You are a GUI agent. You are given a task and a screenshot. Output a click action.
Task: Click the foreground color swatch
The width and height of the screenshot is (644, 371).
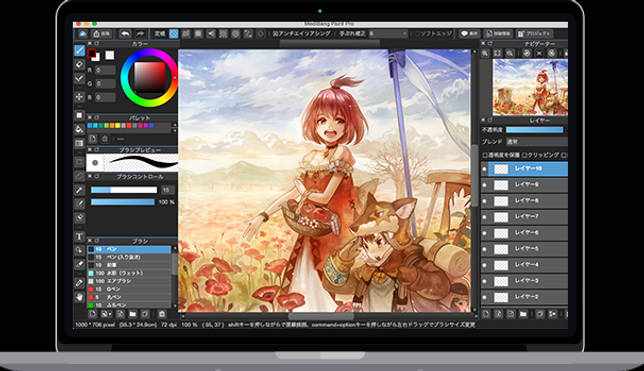pos(92,53)
